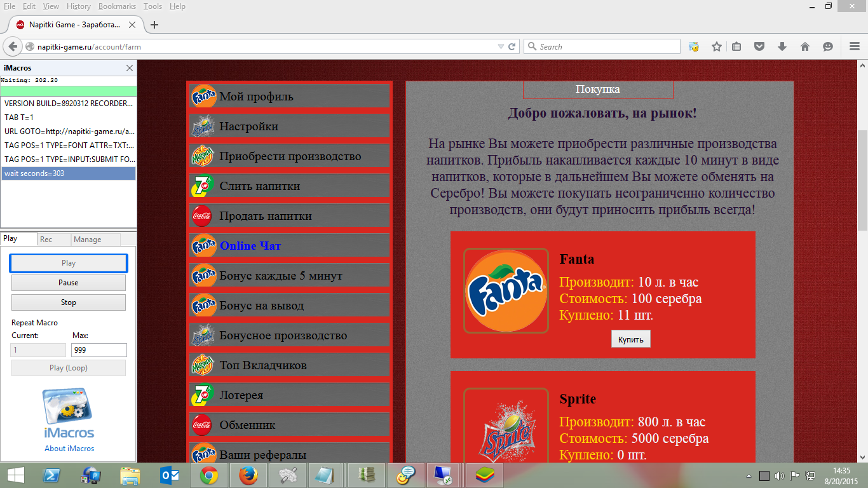Image resolution: width=868 pixels, height=488 pixels.
Task: Open Топ Вкладчиков menu item
Action: tap(290, 365)
